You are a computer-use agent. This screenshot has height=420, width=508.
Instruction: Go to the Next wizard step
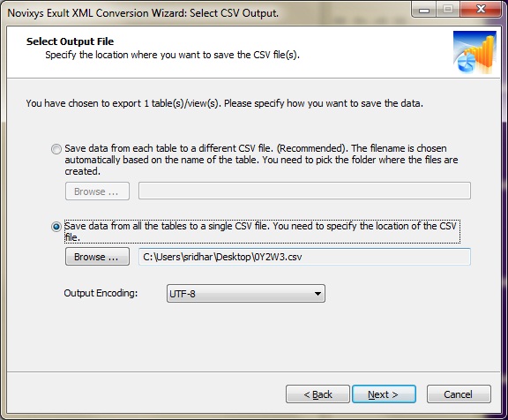pyautogui.click(x=384, y=394)
